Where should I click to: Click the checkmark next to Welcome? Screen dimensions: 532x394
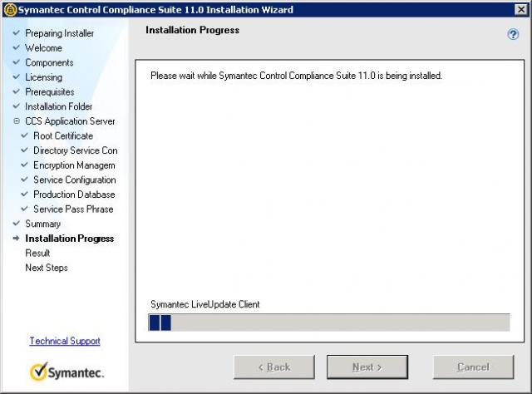click(x=17, y=47)
